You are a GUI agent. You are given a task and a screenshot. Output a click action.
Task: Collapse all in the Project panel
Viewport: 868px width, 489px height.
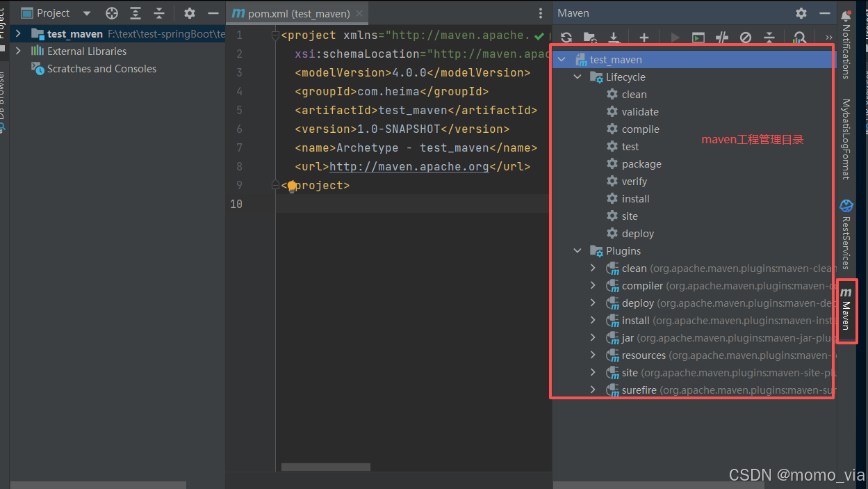159,13
